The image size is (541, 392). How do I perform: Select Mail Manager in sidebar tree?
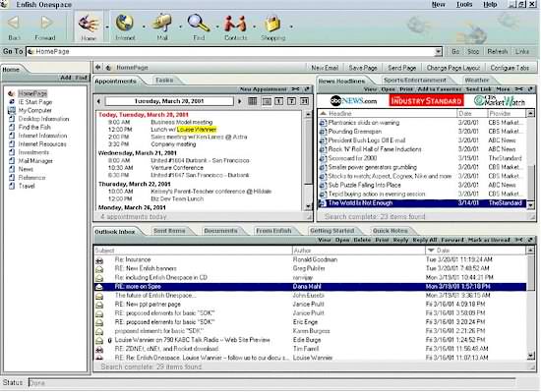click(35, 161)
